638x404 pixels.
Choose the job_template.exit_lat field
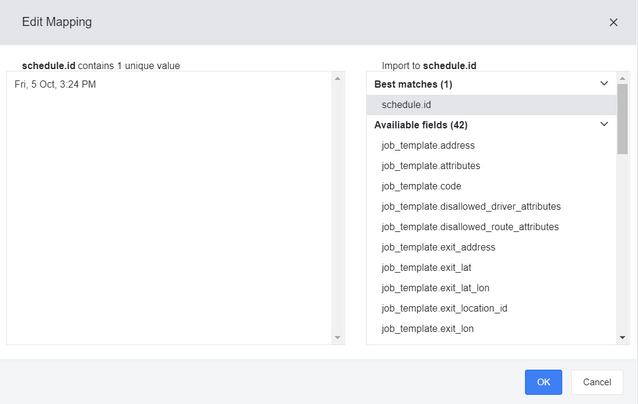click(426, 267)
